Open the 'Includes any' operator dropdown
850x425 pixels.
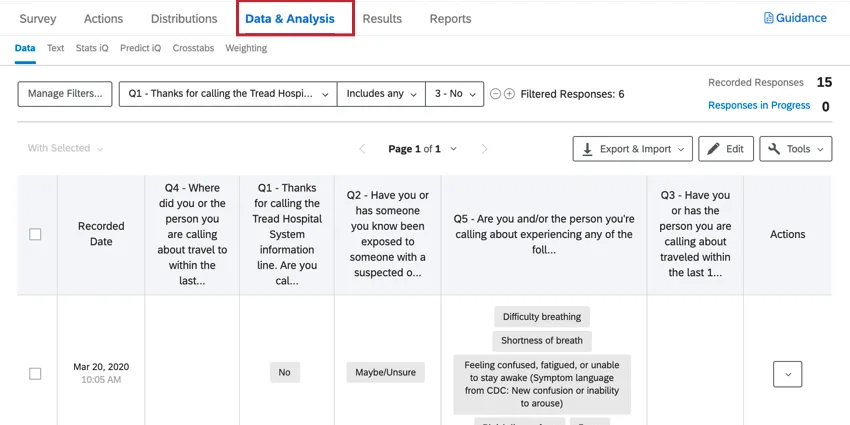(381, 94)
